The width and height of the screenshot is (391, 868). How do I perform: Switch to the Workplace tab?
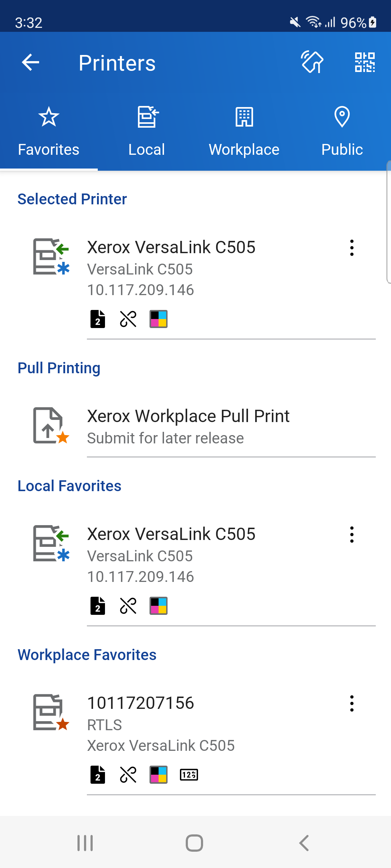244,132
